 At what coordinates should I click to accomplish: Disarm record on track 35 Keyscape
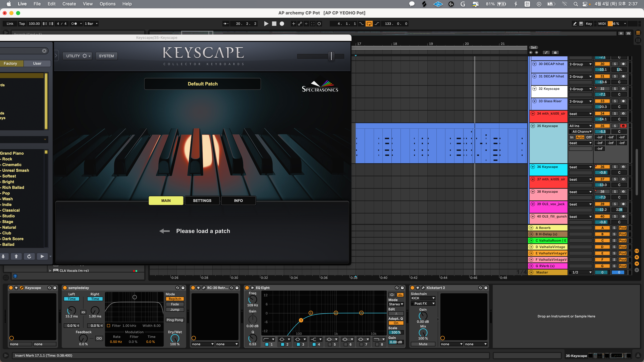click(x=623, y=126)
